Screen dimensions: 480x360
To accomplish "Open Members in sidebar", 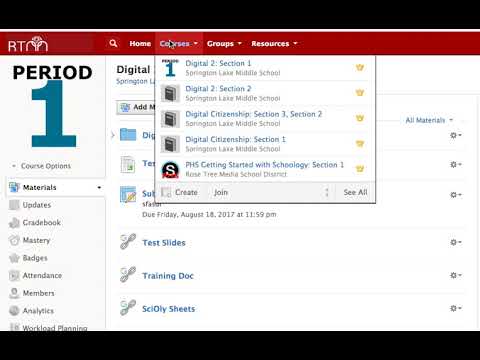I will click(39, 293).
